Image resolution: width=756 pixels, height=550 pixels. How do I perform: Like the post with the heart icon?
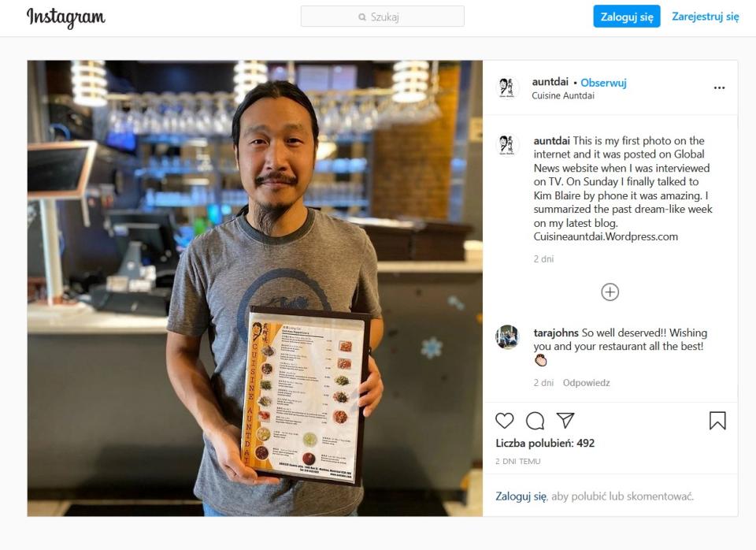tap(504, 421)
